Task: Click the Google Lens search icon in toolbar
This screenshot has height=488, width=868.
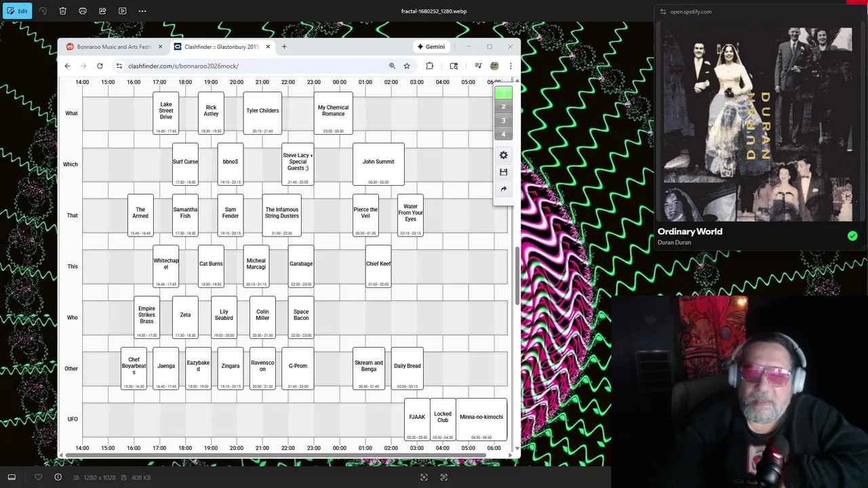Action: click(x=454, y=66)
